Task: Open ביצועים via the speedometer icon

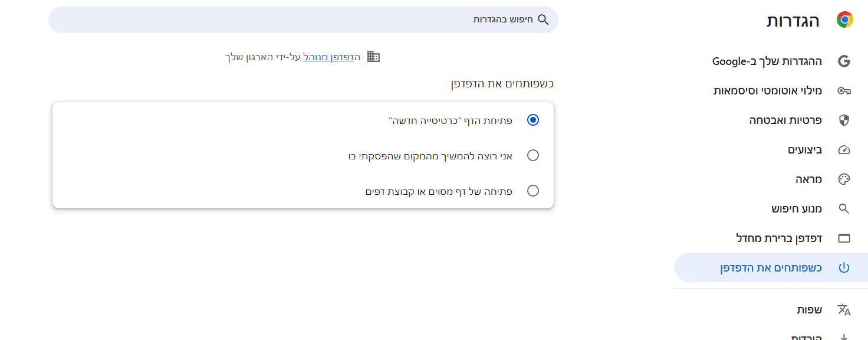Action: (x=844, y=149)
